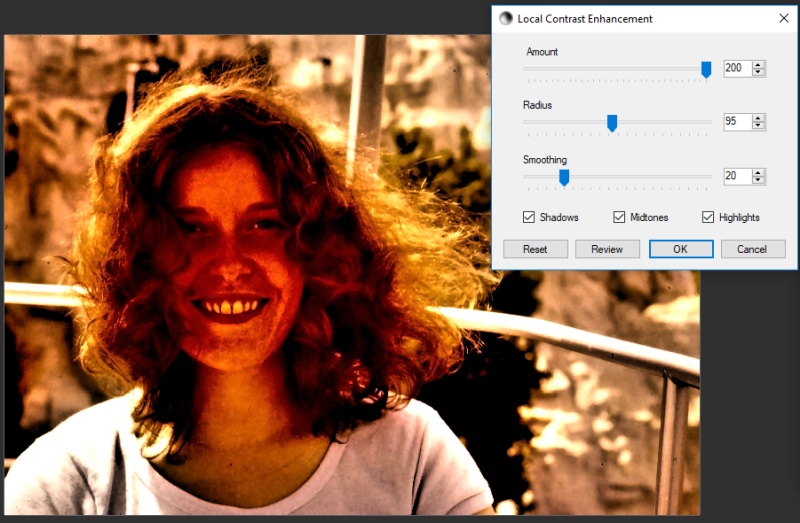This screenshot has height=523, width=800.
Task: Click the Cancel button
Action: pyautogui.click(x=753, y=249)
